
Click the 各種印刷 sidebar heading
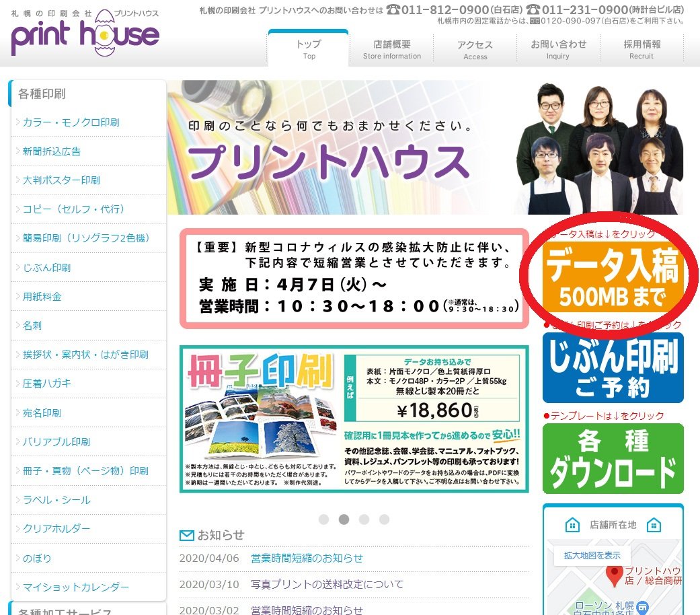tap(42, 94)
